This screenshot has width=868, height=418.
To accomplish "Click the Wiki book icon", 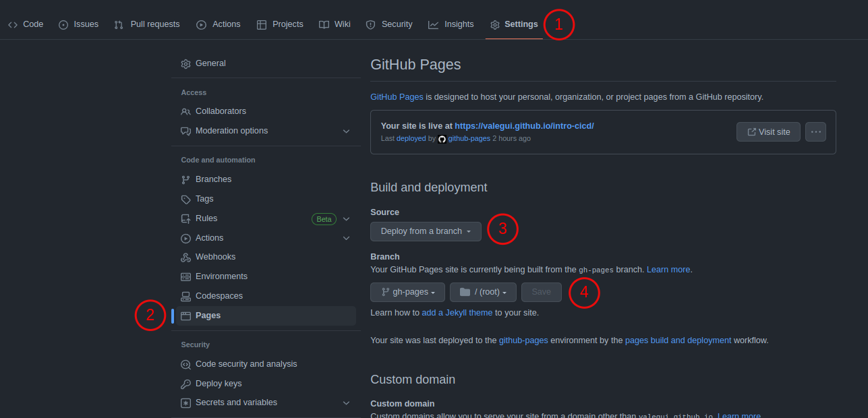I will pos(324,24).
